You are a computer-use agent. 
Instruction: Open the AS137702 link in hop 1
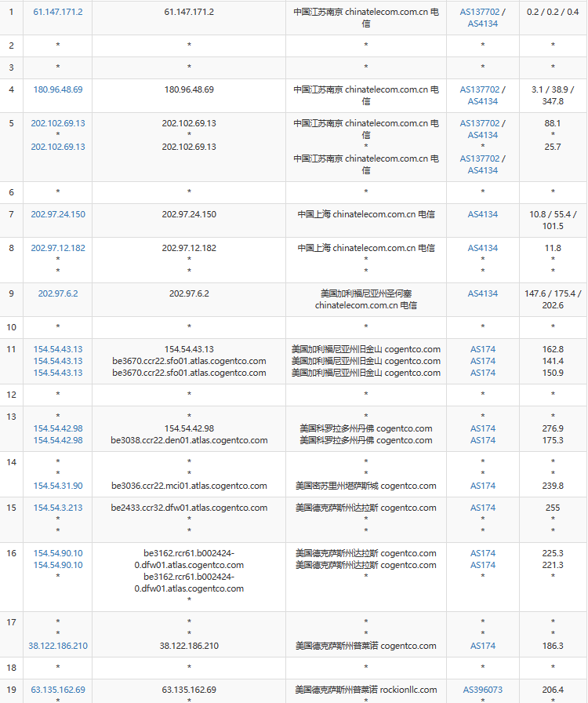coord(480,12)
